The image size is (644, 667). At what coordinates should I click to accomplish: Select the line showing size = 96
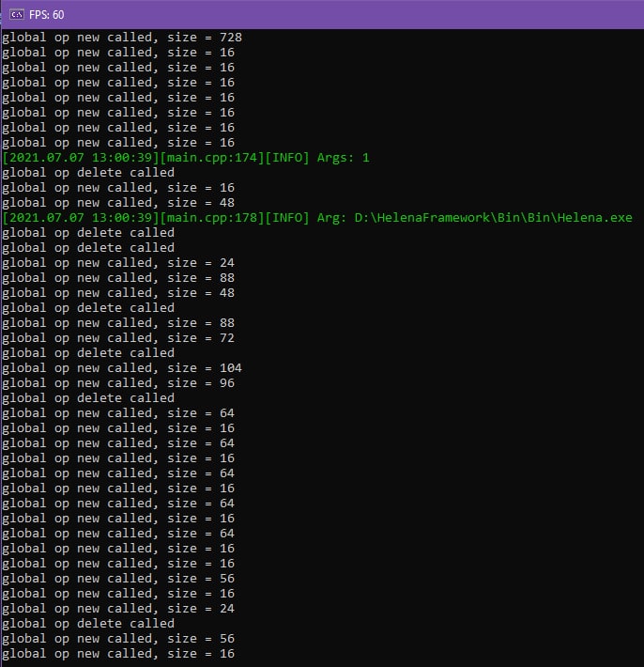tap(118, 383)
